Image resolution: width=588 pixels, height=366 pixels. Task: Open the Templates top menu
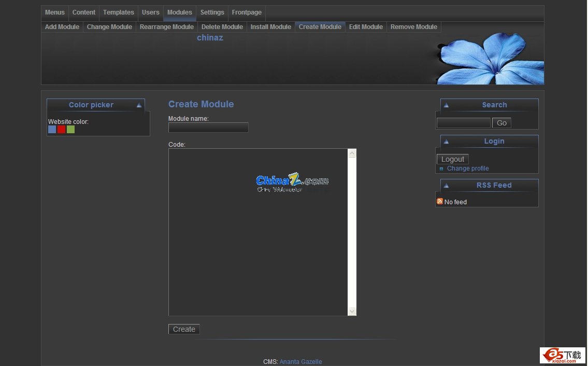tap(119, 12)
